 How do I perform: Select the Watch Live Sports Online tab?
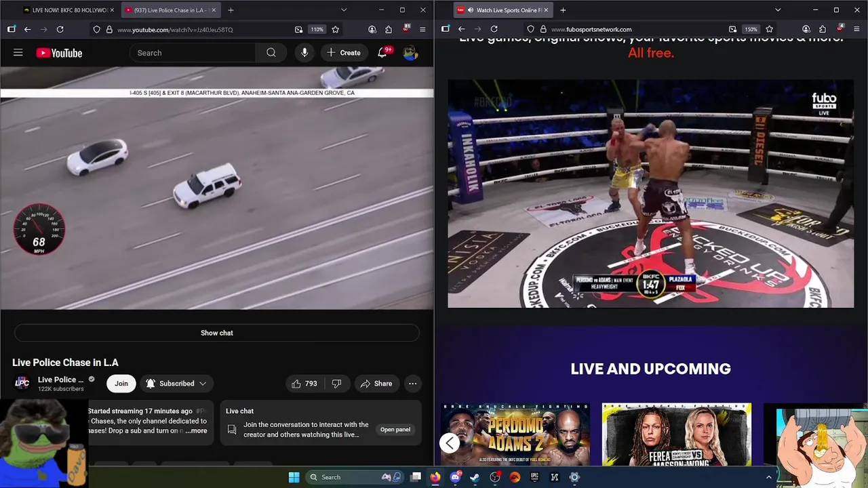coord(503,10)
